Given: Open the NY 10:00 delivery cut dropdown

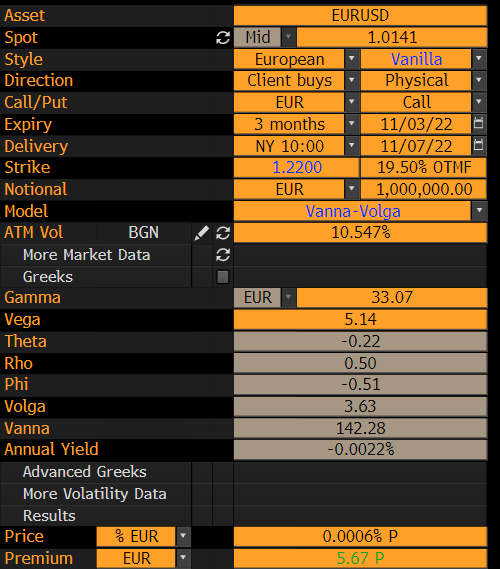Looking at the screenshot, I should 352,146.
